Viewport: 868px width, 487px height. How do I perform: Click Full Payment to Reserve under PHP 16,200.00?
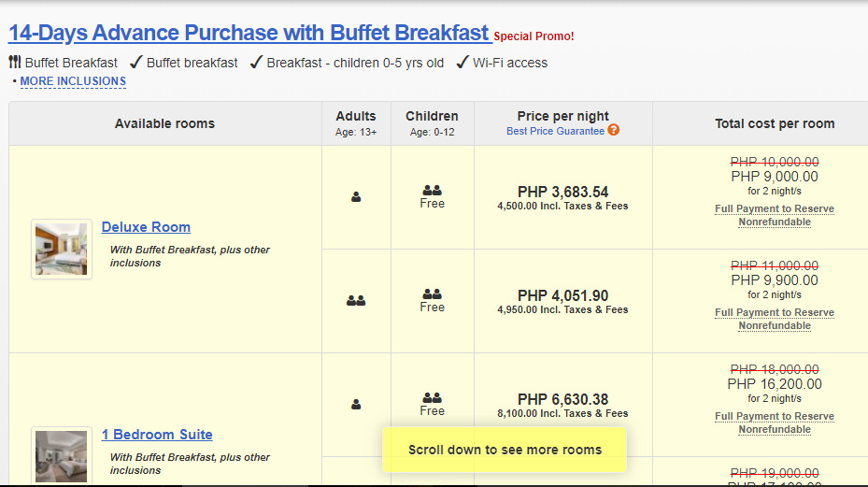click(x=775, y=416)
